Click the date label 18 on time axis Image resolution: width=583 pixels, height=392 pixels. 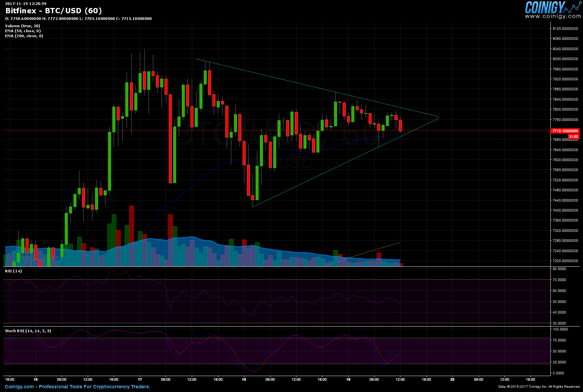pos(244,379)
